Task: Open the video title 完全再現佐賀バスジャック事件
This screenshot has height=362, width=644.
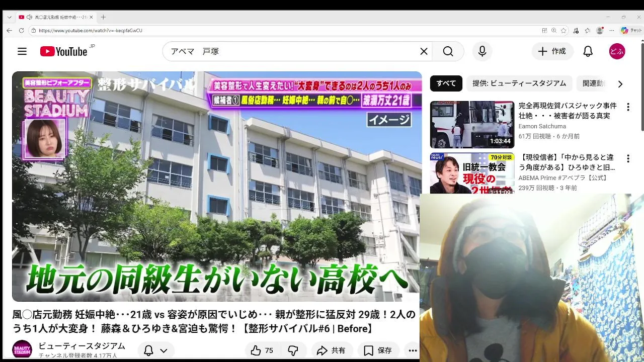Action: point(568,111)
